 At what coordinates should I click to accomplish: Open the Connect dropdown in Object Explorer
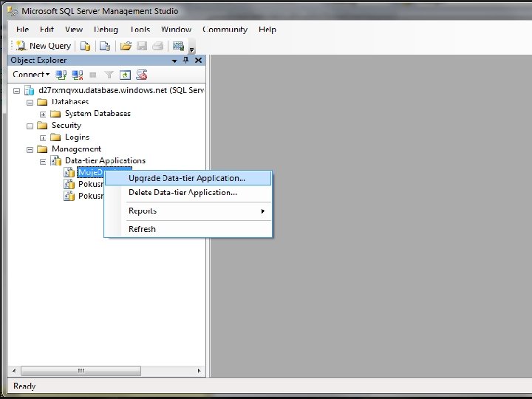(31, 75)
